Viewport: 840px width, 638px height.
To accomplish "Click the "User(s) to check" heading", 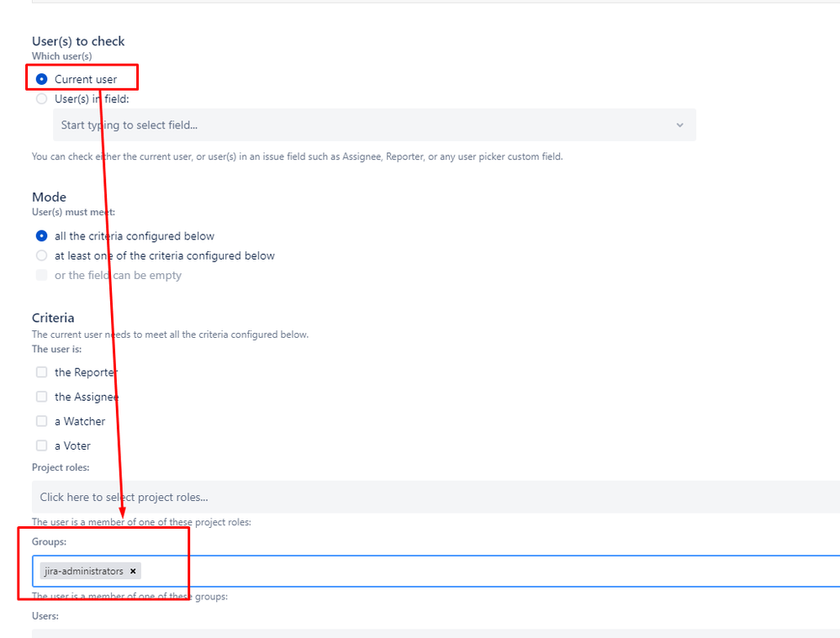I will tap(77, 40).
